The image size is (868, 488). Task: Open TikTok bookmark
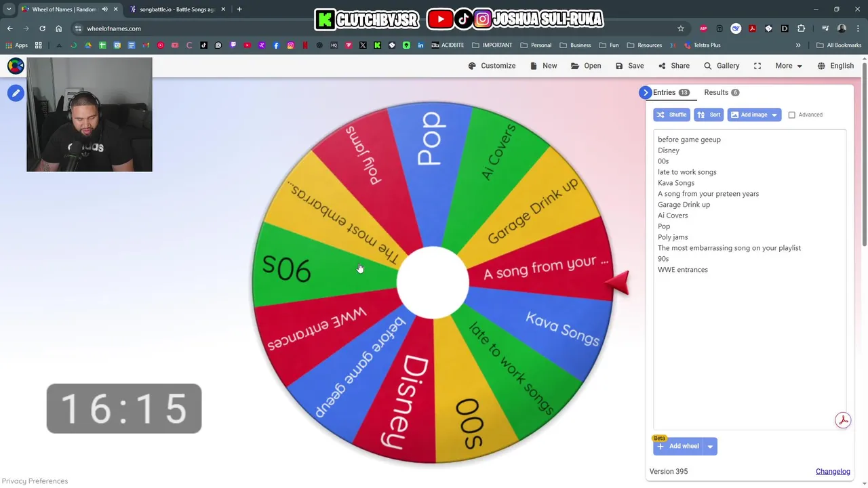click(203, 45)
